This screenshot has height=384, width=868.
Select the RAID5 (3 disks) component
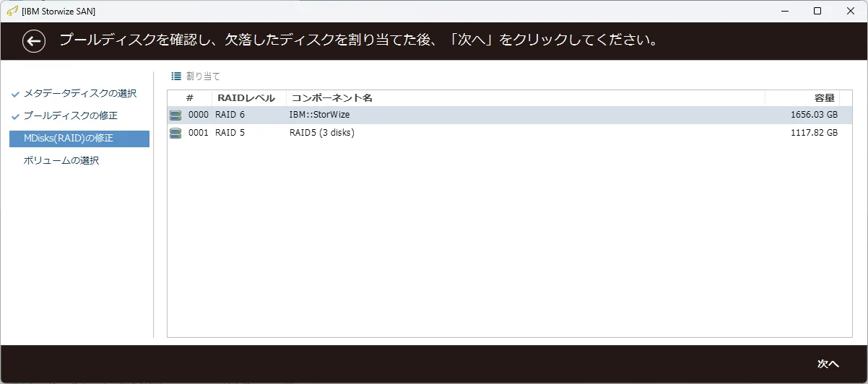[322, 133]
